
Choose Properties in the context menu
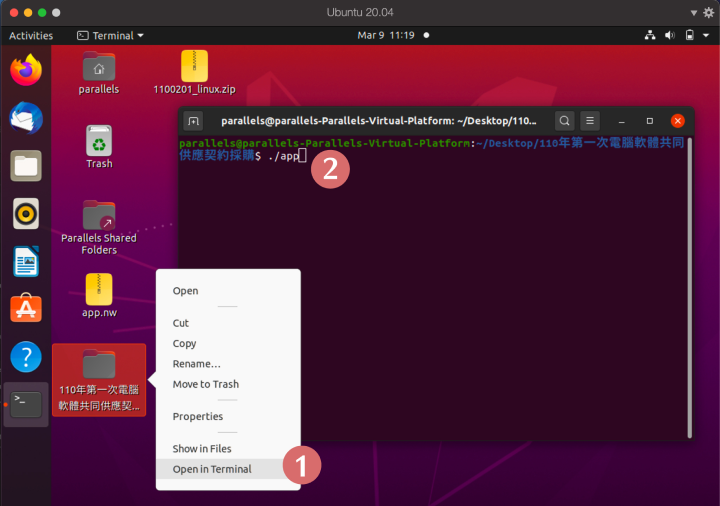pos(228,416)
